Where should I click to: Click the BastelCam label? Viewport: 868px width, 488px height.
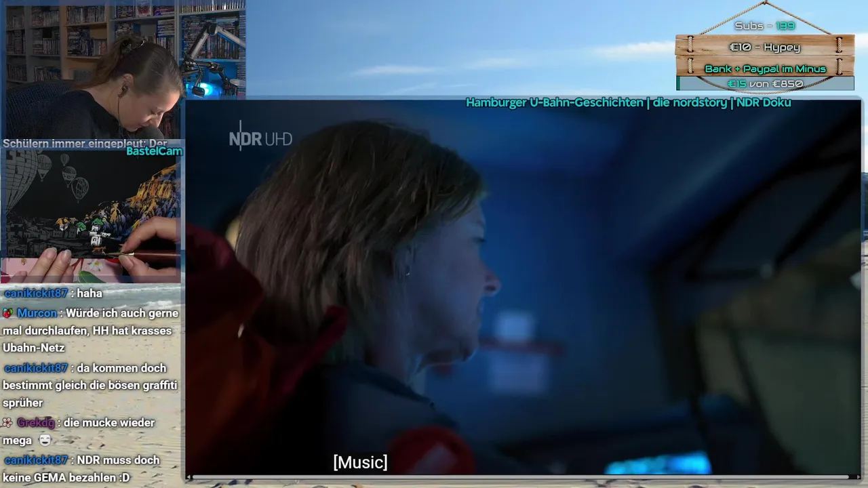pos(154,151)
